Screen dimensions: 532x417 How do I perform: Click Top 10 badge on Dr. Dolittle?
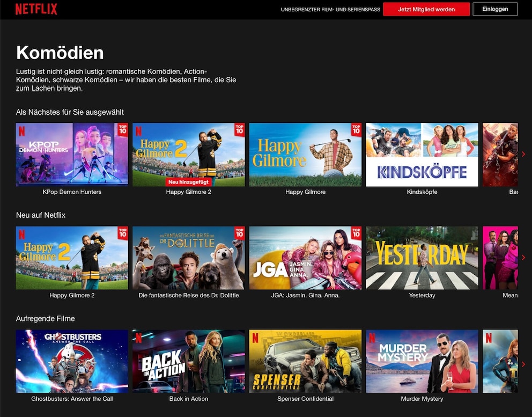tap(240, 233)
